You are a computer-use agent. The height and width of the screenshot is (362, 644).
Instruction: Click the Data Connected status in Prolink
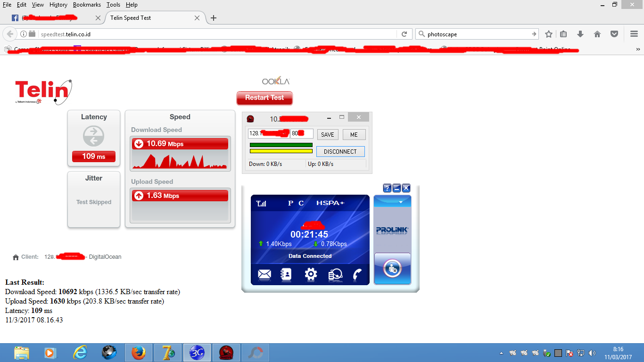pyautogui.click(x=310, y=256)
